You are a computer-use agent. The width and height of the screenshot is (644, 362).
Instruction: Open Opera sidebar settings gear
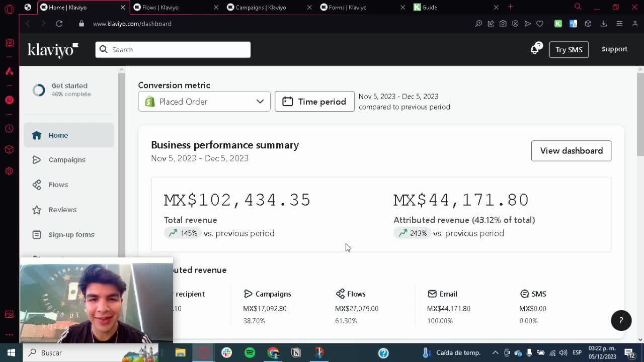click(9, 171)
